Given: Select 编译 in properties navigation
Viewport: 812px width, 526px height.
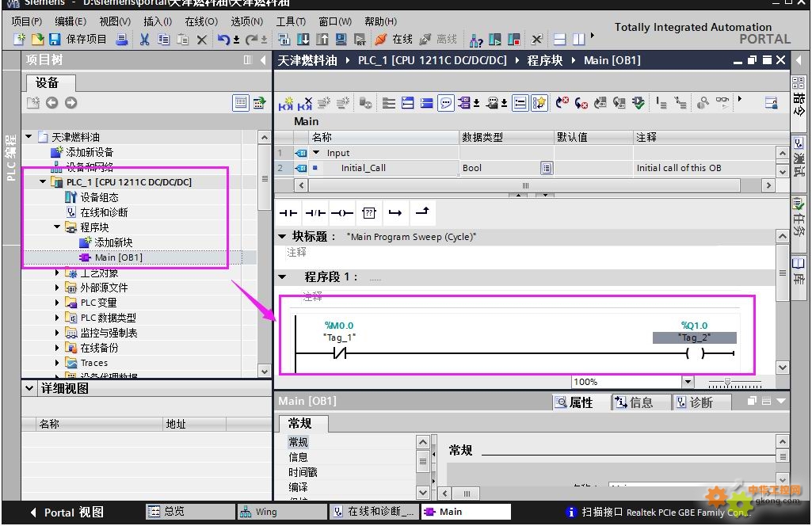Looking at the screenshot, I should click(299, 488).
